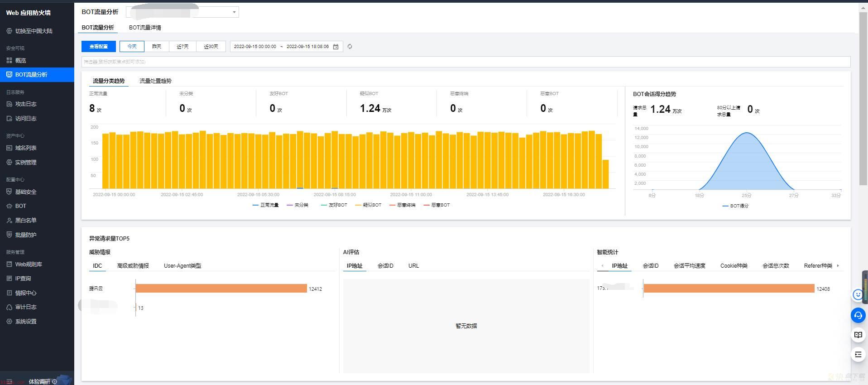Open the 高级威胁情报 tab

click(x=133, y=266)
